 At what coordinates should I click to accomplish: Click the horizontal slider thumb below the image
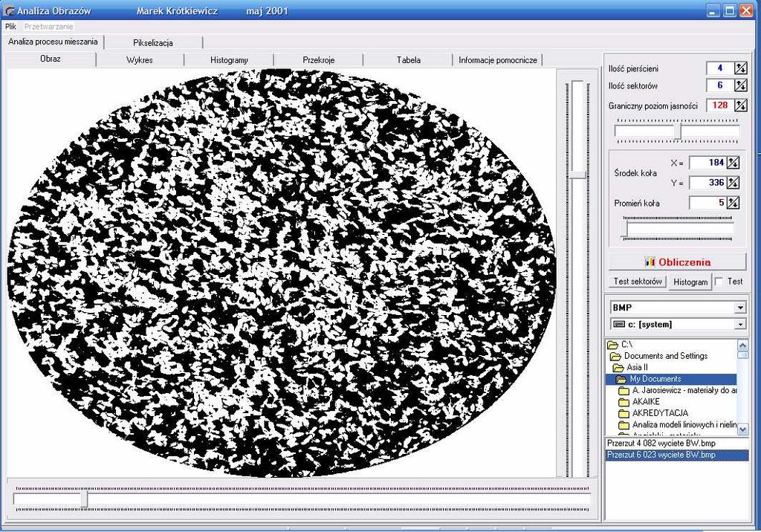tap(84, 499)
